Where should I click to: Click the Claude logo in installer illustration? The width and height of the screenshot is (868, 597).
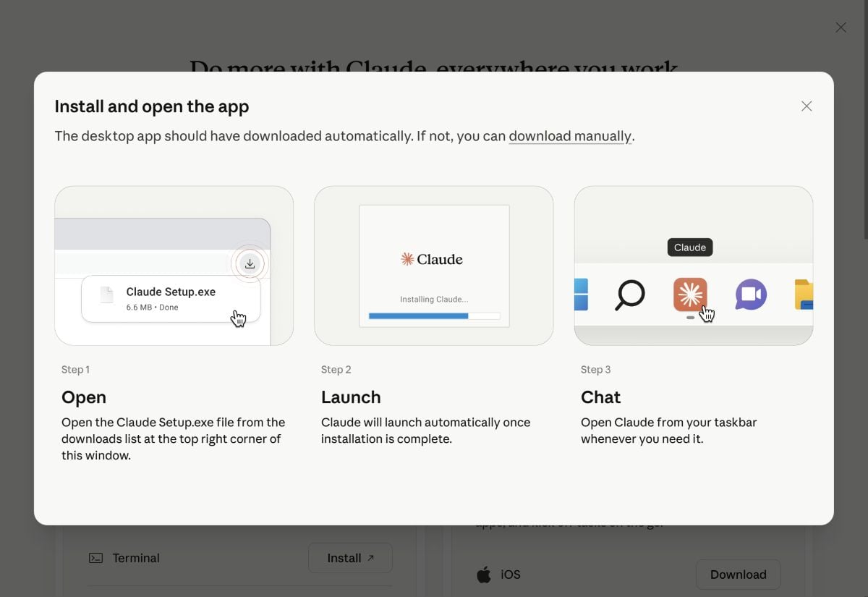coord(432,259)
